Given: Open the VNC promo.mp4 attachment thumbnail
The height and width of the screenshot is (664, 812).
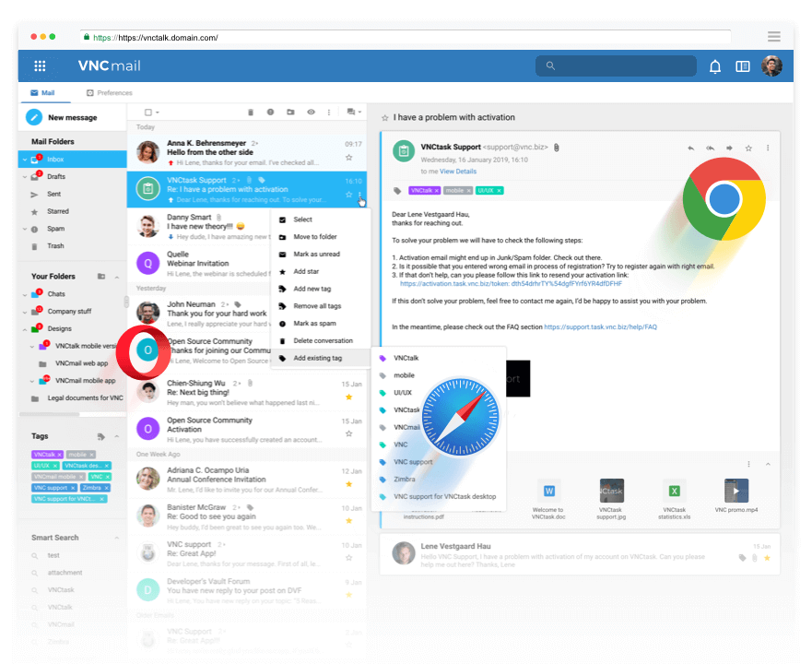Looking at the screenshot, I should [736, 491].
